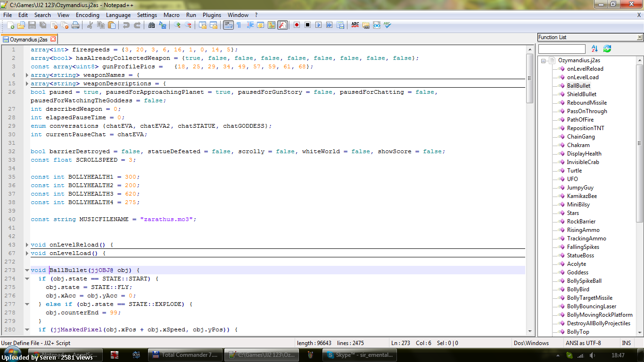Refresh the Function List
This screenshot has height=362, width=644.
coord(607,49)
